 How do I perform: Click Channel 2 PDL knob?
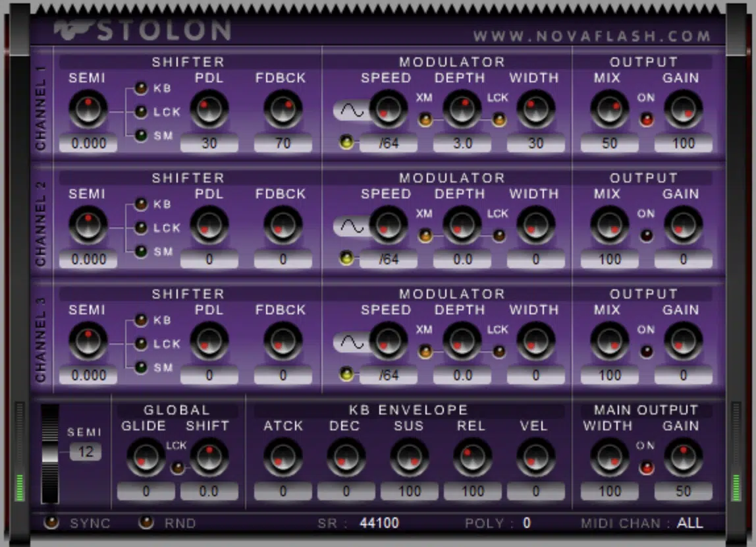[x=209, y=225]
